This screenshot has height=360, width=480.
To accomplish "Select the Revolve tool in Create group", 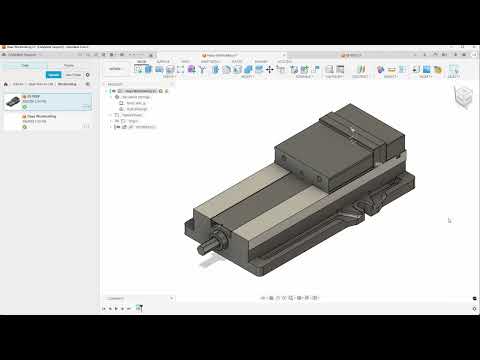I will click(x=159, y=69).
